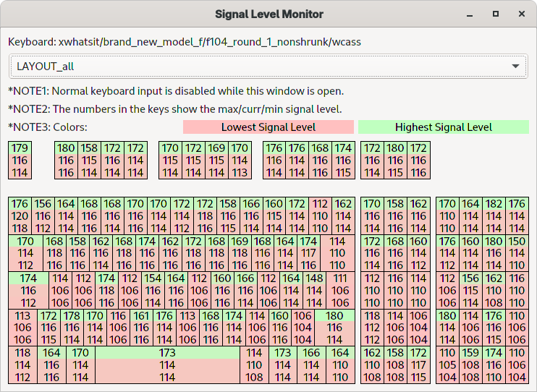537x392 pixels.
Task: Select the key showing 118/112/112
Action: click(372, 328)
